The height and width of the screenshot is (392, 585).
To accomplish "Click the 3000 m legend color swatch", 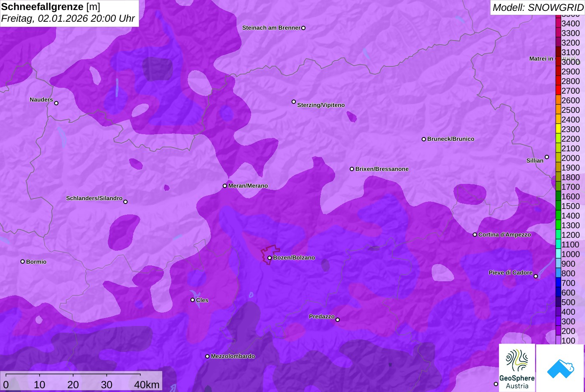I will [x=558, y=62].
